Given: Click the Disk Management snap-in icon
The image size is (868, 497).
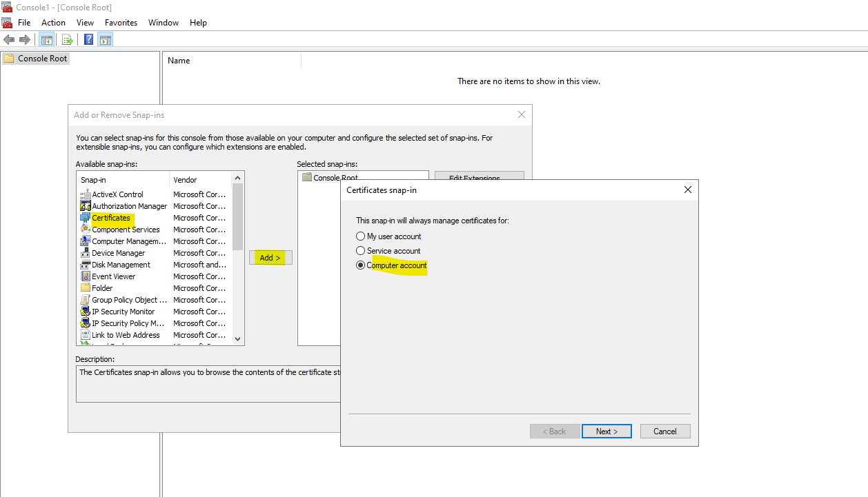Looking at the screenshot, I should coord(86,265).
